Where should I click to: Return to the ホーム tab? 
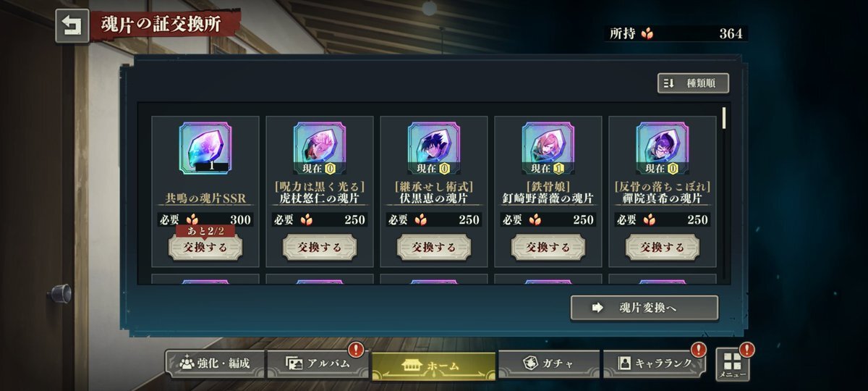coord(433,366)
